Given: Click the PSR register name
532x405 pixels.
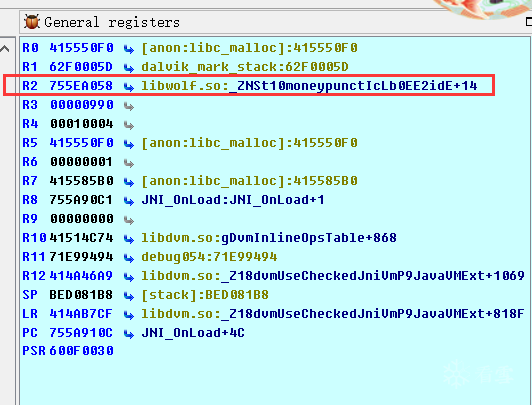Looking at the screenshot, I should coord(34,350).
